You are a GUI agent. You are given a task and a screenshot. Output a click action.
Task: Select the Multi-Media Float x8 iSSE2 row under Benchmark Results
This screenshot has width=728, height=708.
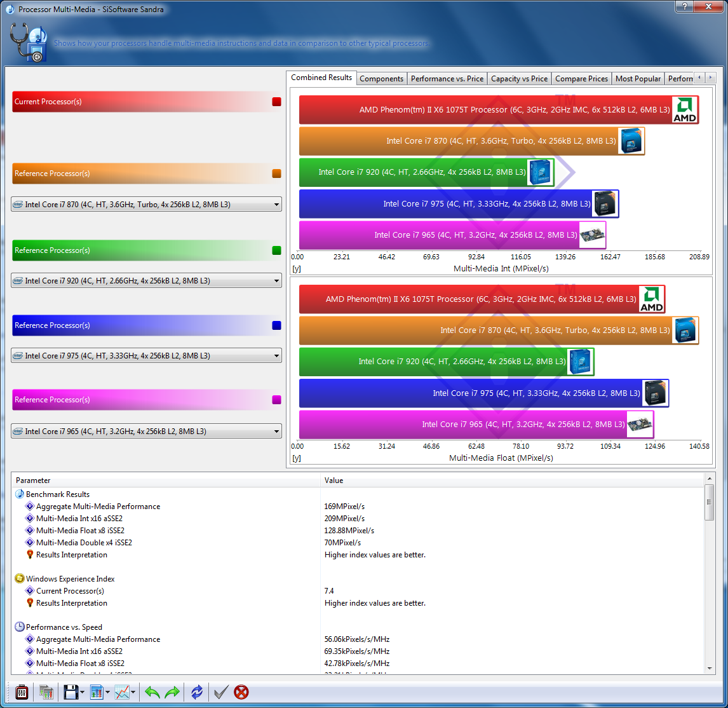pyautogui.click(x=358, y=530)
